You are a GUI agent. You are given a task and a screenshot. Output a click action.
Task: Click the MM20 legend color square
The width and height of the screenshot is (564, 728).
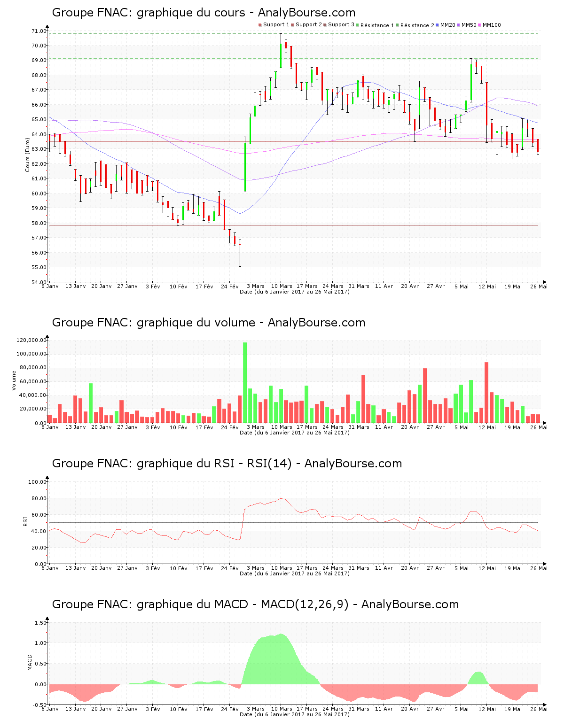(438, 25)
